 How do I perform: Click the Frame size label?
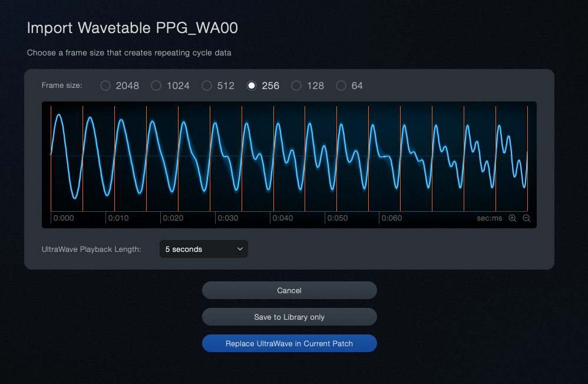click(x=62, y=86)
